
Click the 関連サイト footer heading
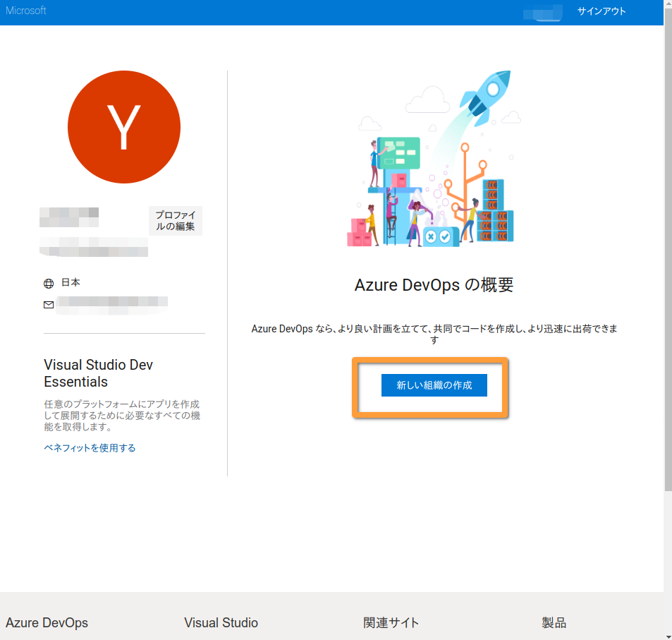(391, 622)
